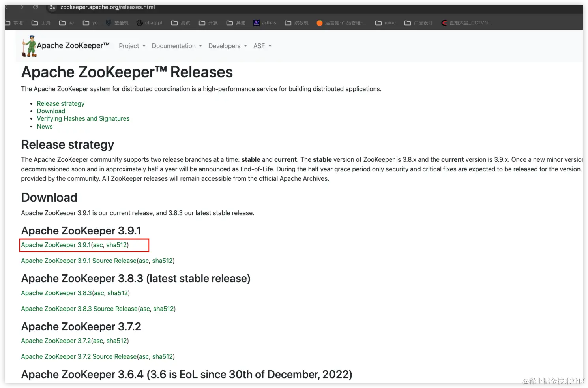Focus the address bar showing zookeeper.apache.org/releases.html
Screen dimensions: 588x388
point(107,7)
